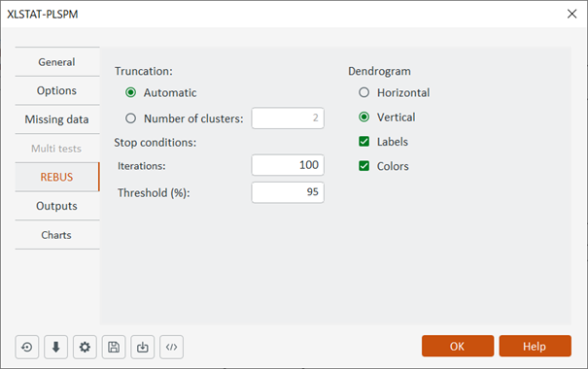Click the reset settings circular arrow icon
The height and width of the screenshot is (369, 588).
click(27, 347)
